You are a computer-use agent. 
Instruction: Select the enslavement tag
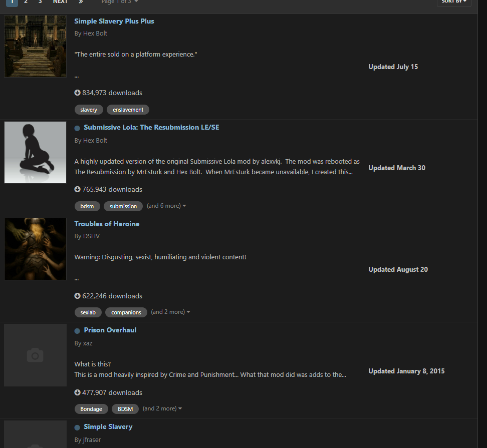128,110
